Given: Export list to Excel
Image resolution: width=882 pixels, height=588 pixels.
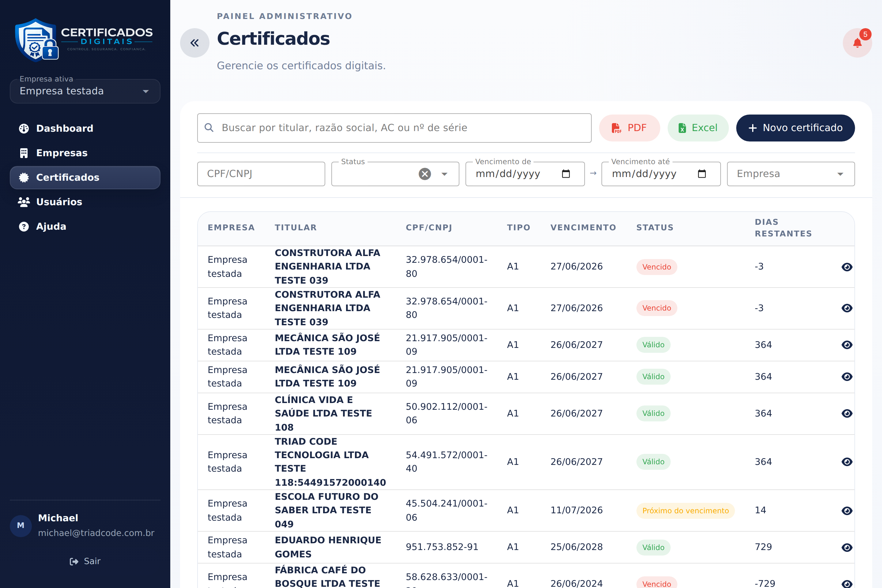Looking at the screenshot, I should 698,128.
